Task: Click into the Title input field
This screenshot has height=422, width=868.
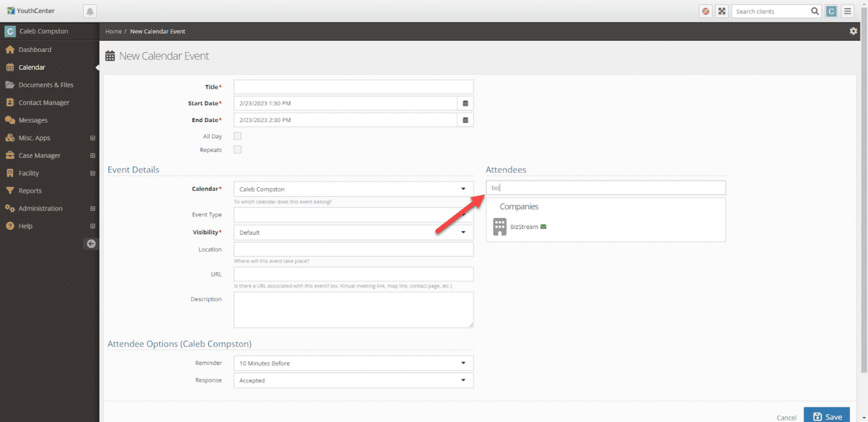Action: tap(353, 87)
